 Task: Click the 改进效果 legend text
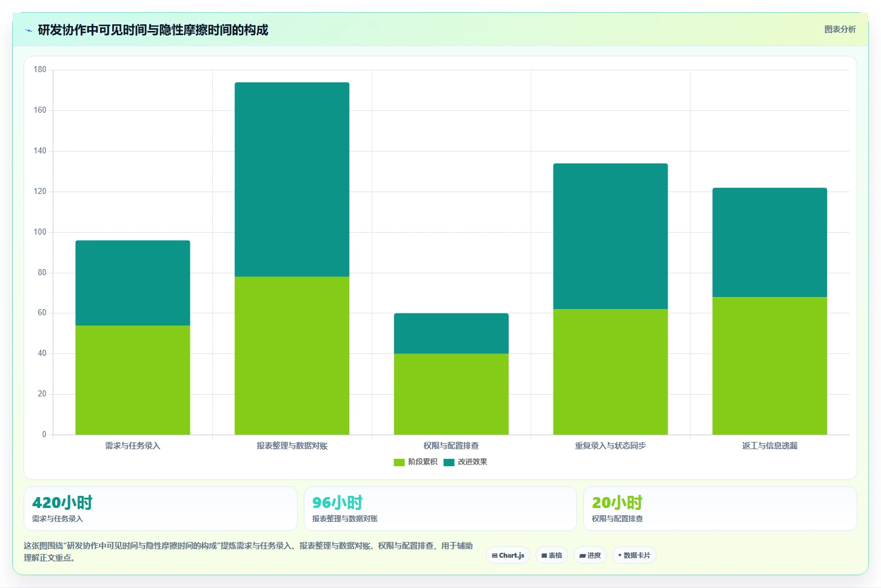pyautogui.click(x=472, y=462)
